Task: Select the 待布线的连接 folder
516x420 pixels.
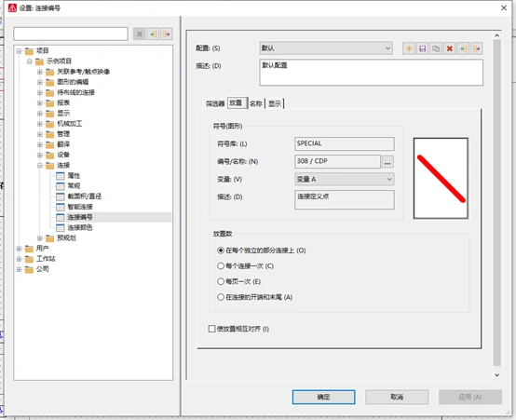Action: pyautogui.click(x=75, y=92)
